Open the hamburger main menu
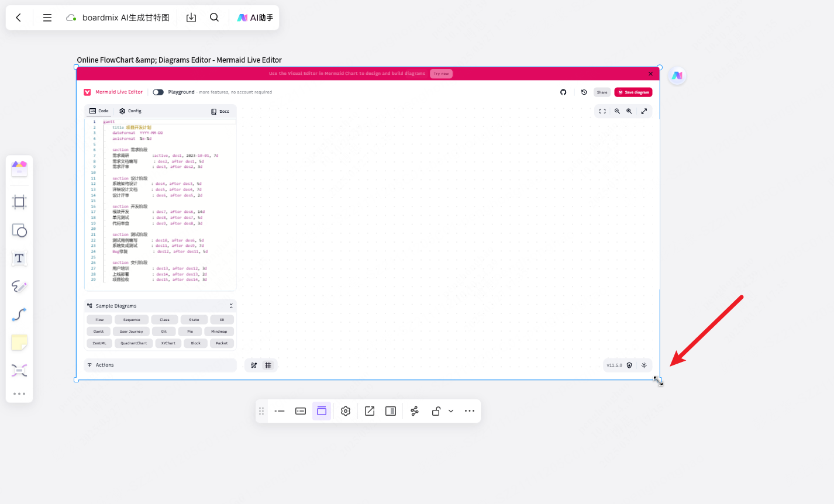The height and width of the screenshot is (504, 834). (x=47, y=18)
